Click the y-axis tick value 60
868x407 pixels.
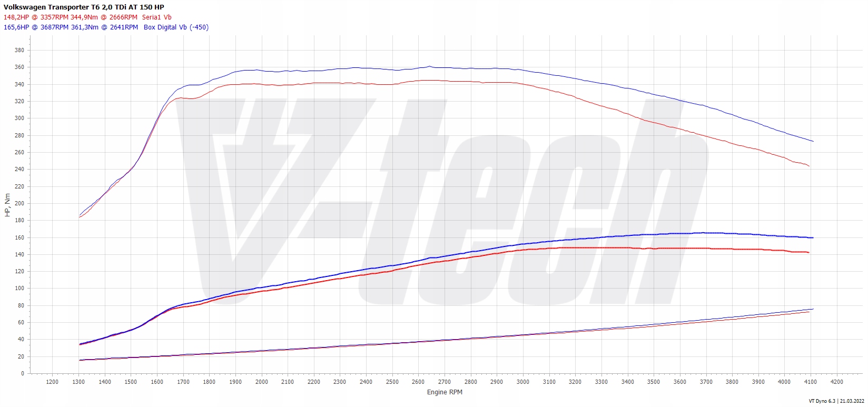(x=21, y=323)
